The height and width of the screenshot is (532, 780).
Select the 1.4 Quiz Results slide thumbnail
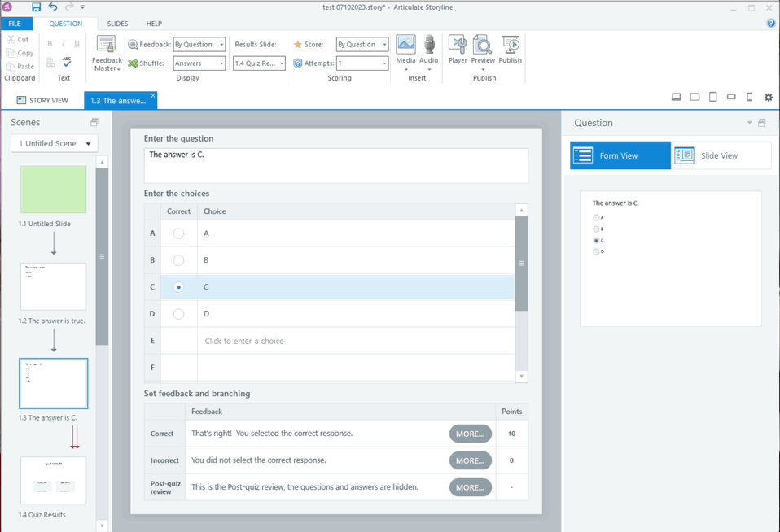[54, 481]
